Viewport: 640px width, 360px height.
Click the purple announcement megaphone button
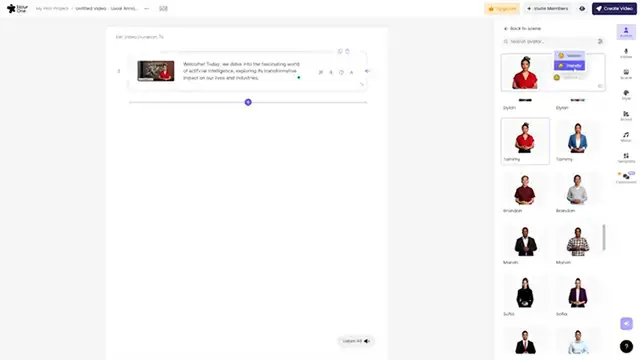pyautogui.click(x=626, y=324)
